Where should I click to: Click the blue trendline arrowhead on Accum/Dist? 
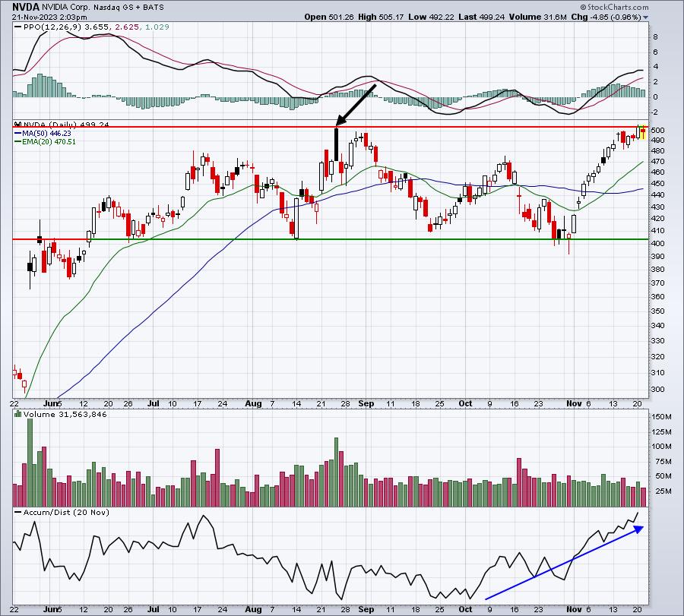(638, 529)
